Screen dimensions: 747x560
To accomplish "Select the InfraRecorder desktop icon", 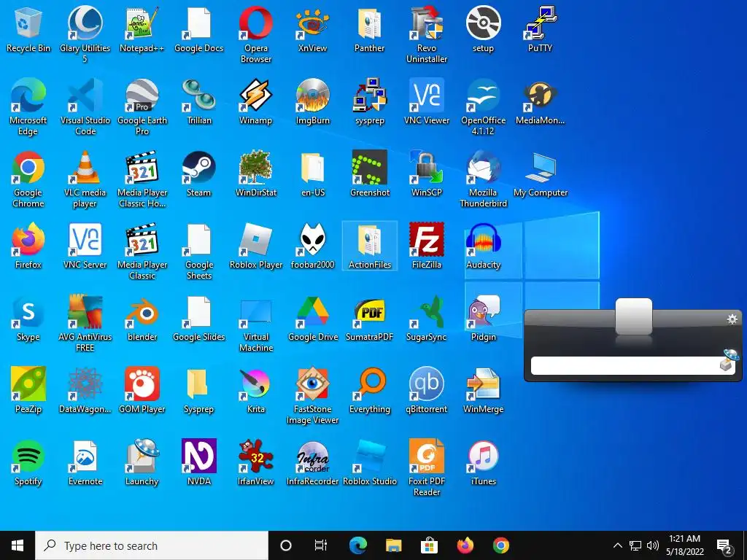I will pyautogui.click(x=312, y=463).
